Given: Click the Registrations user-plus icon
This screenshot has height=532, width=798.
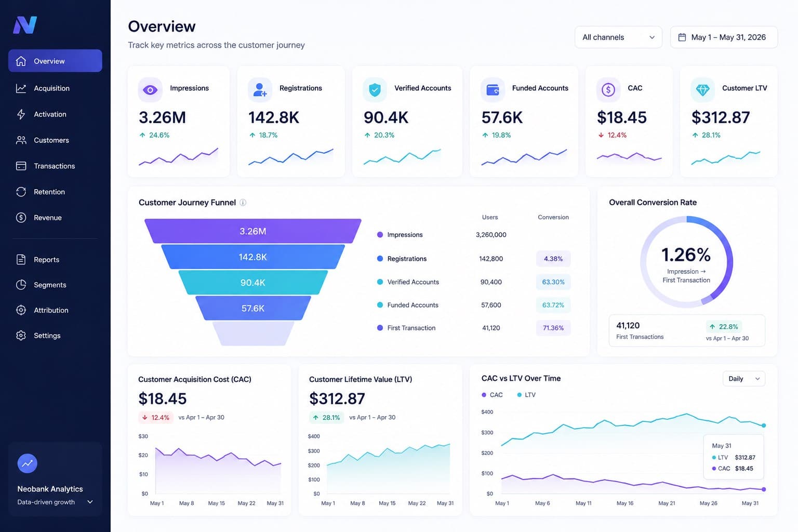Looking at the screenshot, I should tap(260, 90).
